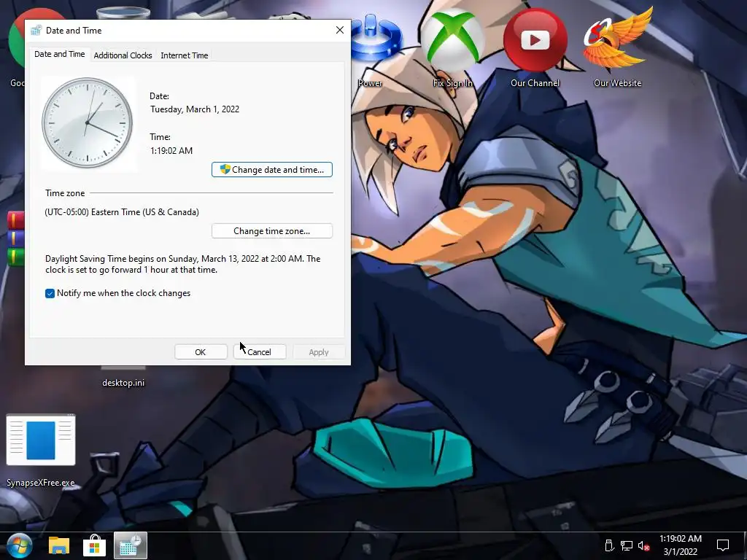Open the WinRAR books desktop icon
This screenshot has width=747, height=560.
click(16, 238)
